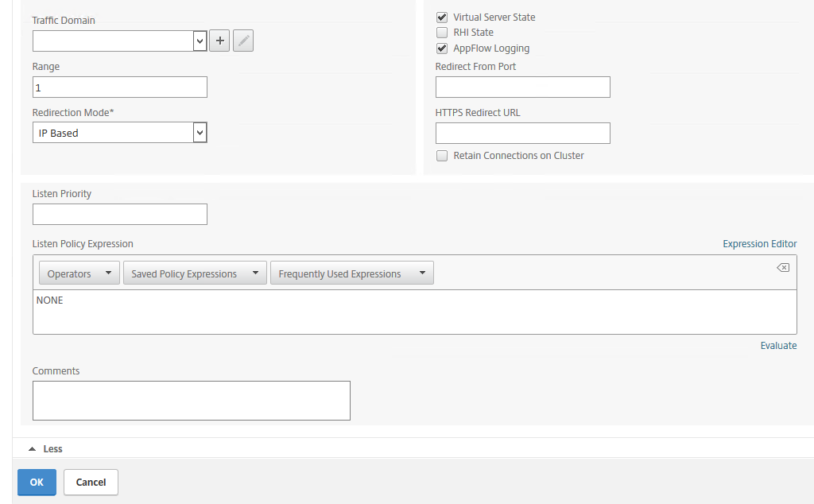This screenshot has height=504, width=814.
Task: Open the Frequently Used Expressions dropdown
Action: [351, 273]
